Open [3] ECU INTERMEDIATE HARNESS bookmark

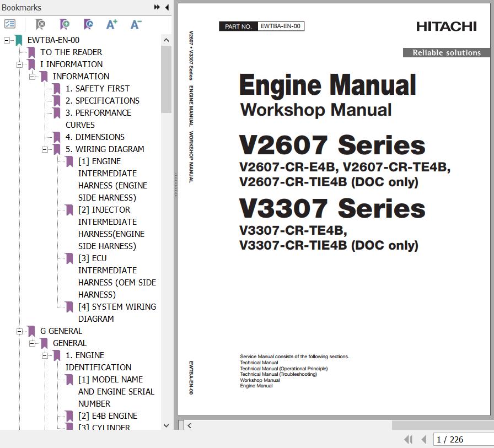[x=117, y=277]
